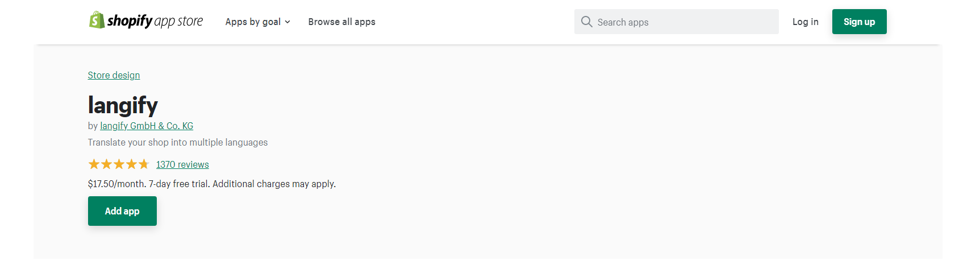Image resolution: width=980 pixels, height=277 pixels.
Task: Click the "app store" wordmark text
Action: click(178, 22)
